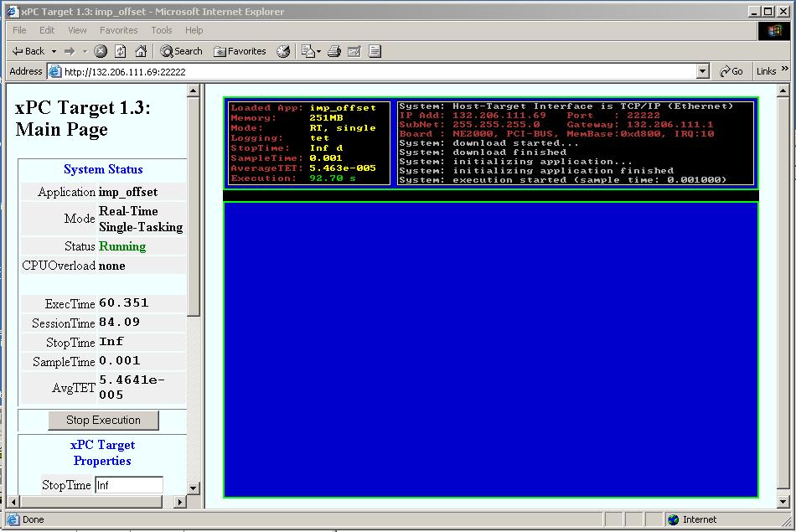Open the Favorites menu

click(118, 30)
